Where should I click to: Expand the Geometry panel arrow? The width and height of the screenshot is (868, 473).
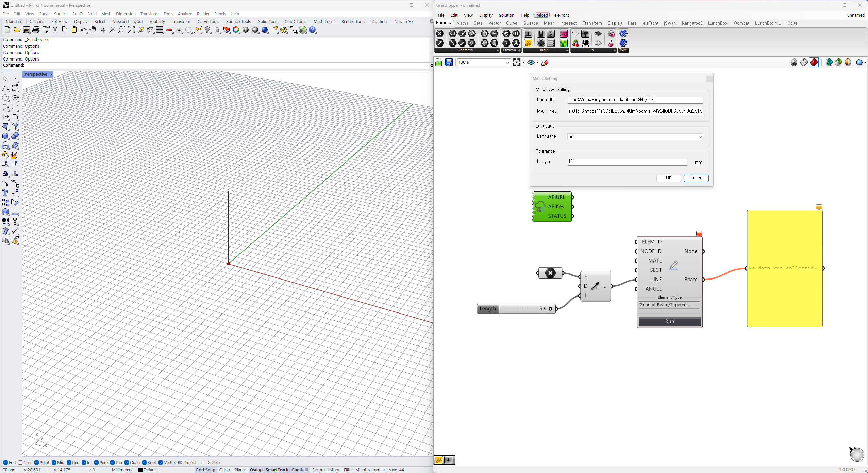coord(498,50)
